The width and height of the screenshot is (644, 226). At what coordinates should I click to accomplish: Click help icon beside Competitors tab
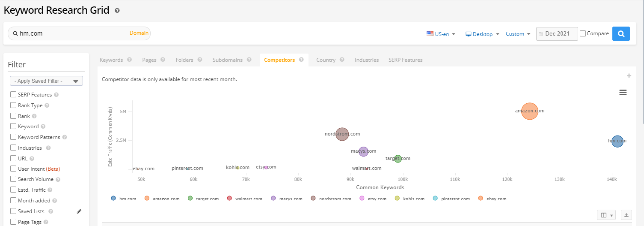coord(301,60)
